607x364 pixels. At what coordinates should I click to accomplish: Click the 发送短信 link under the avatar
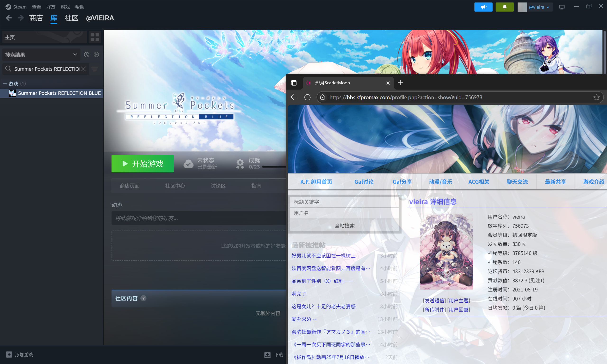tap(434, 300)
